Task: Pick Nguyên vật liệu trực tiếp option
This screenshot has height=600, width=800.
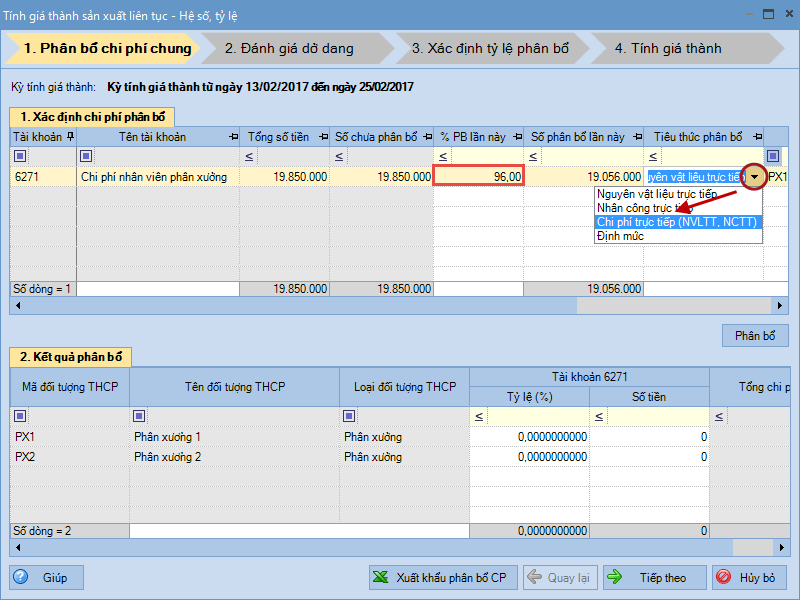Action: pyautogui.click(x=656, y=194)
